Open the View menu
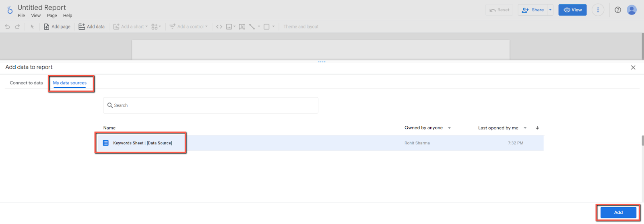644x224 pixels. pyautogui.click(x=36, y=16)
